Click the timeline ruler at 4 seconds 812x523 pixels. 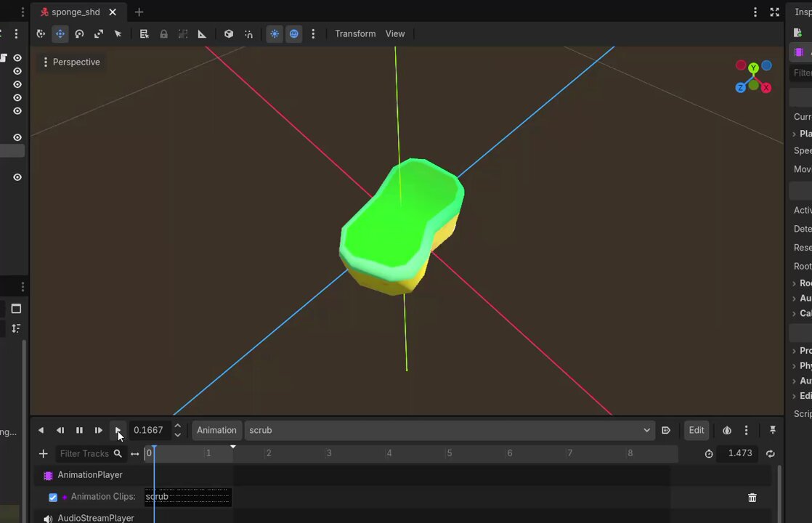389,453
